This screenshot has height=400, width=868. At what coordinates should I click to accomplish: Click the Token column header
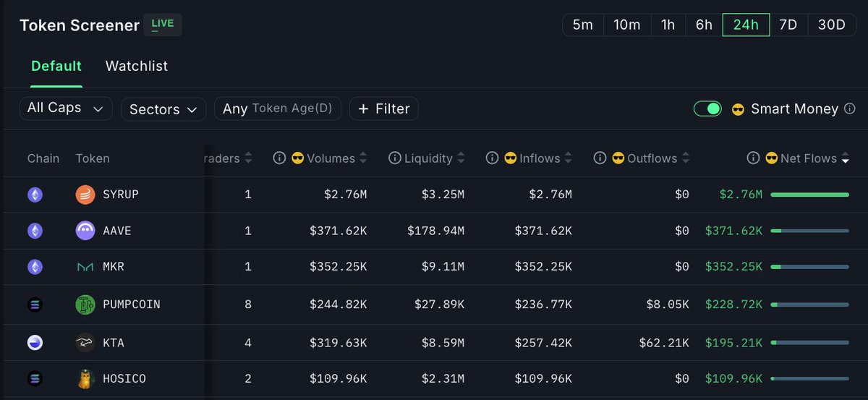(x=93, y=158)
